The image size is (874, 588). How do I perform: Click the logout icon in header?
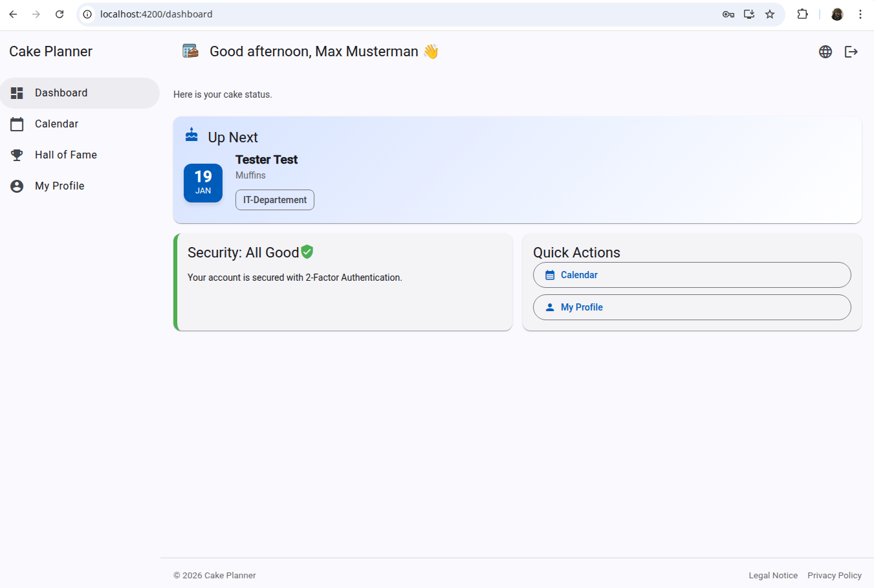tap(851, 52)
